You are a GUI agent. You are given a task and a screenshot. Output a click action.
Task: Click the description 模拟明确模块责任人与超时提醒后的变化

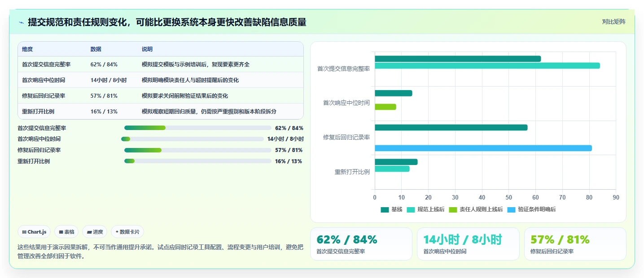point(190,80)
